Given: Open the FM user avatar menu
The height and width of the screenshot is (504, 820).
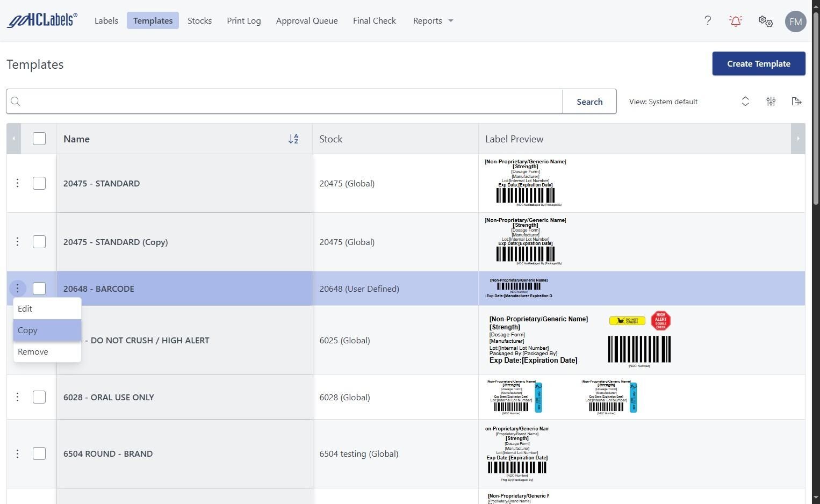Looking at the screenshot, I should pyautogui.click(x=795, y=21).
